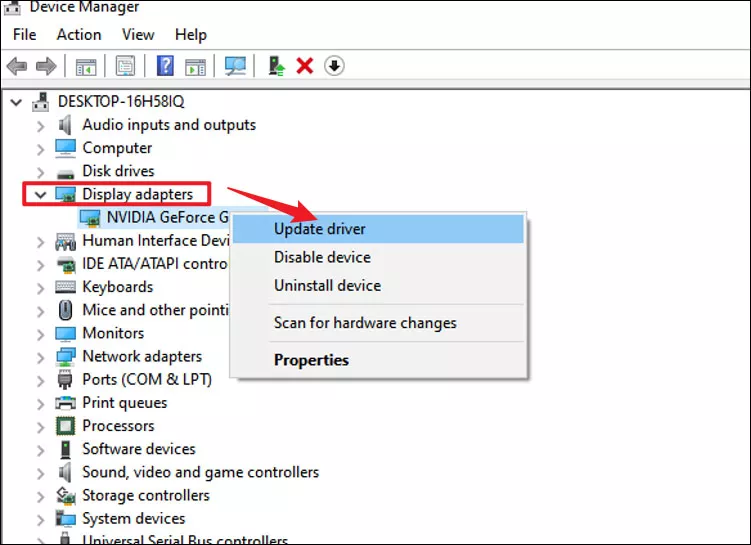
Task: Expand the Human Interface Devices chevron
Action: 41,241
